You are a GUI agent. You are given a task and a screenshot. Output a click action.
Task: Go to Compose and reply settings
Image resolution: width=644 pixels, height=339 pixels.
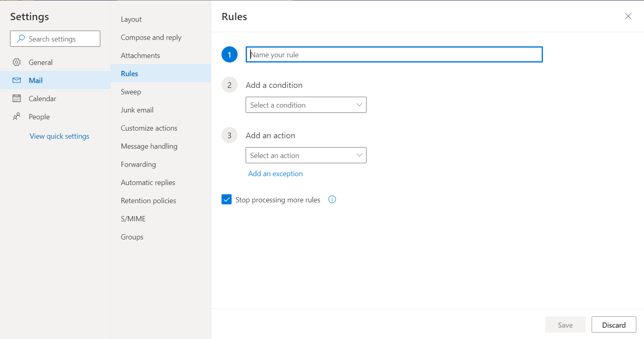pyautogui.click(x=161, y=37)
